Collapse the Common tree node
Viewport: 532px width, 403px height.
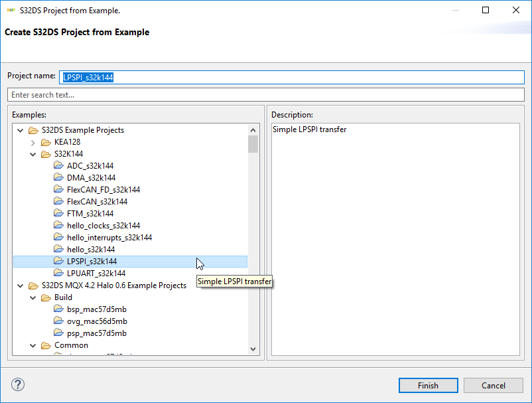tap(33, 346)
